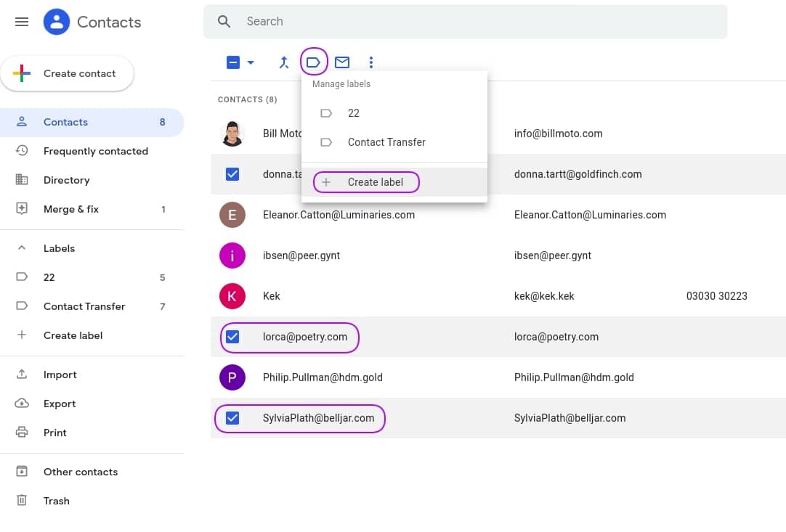Click the Send email envelope icon
786x532 pixels.
pos(342,62)
